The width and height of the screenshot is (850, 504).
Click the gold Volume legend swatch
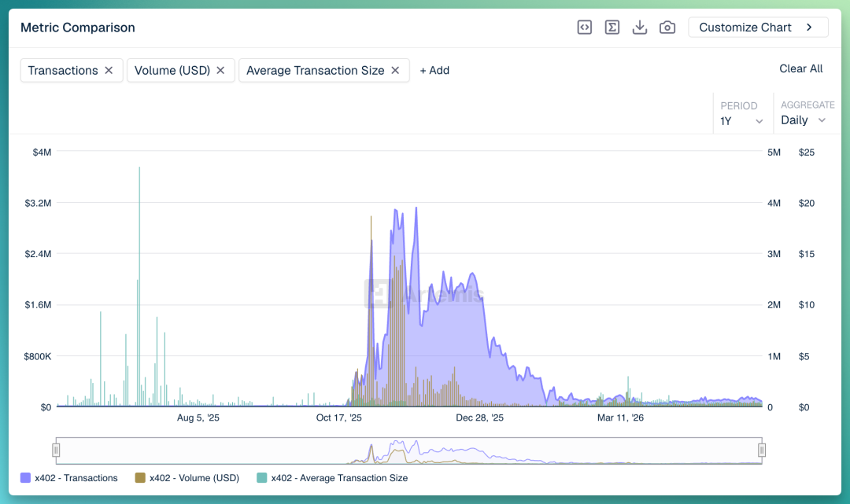[x=140, y=478]
